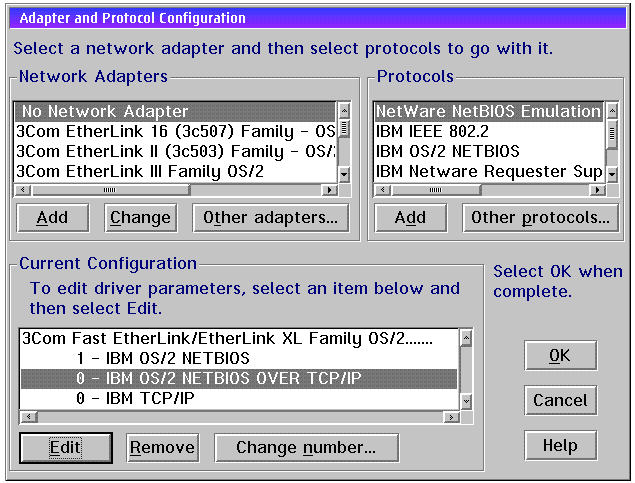This screenshot has height=483, width=635.
Task: Confirm settings with OK button
Action: pos(560,355)
